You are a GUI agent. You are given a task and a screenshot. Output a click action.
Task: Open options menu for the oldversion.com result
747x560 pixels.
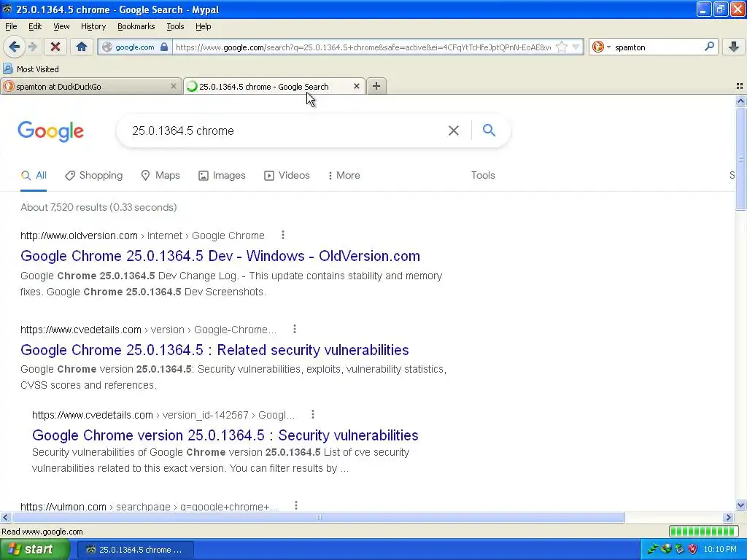click(283, 236)
